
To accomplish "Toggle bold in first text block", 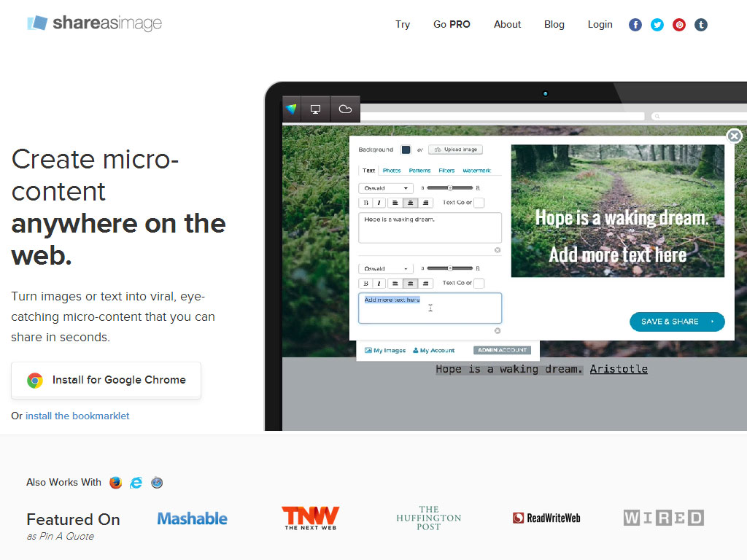I will pyautogui.click(x=366, y=203).
